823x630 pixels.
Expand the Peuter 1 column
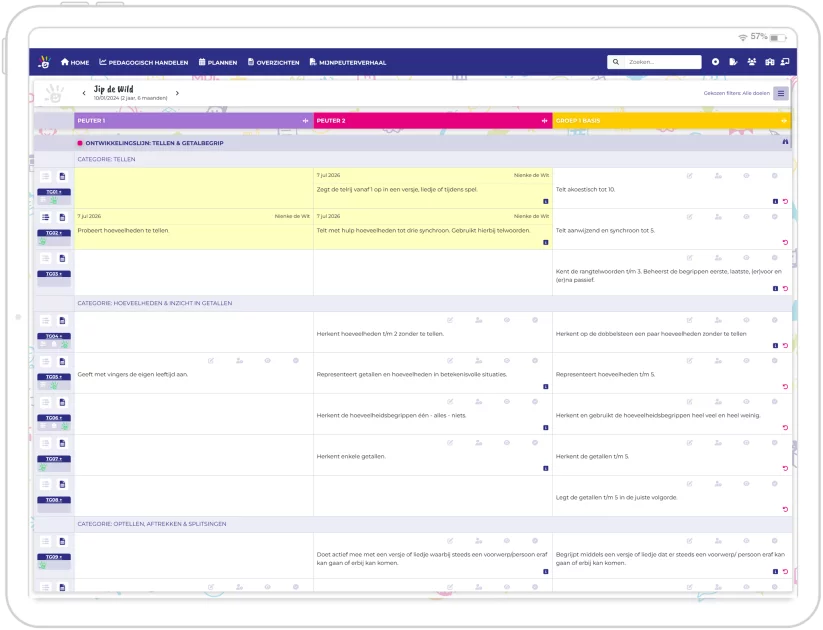coord(305,121)
